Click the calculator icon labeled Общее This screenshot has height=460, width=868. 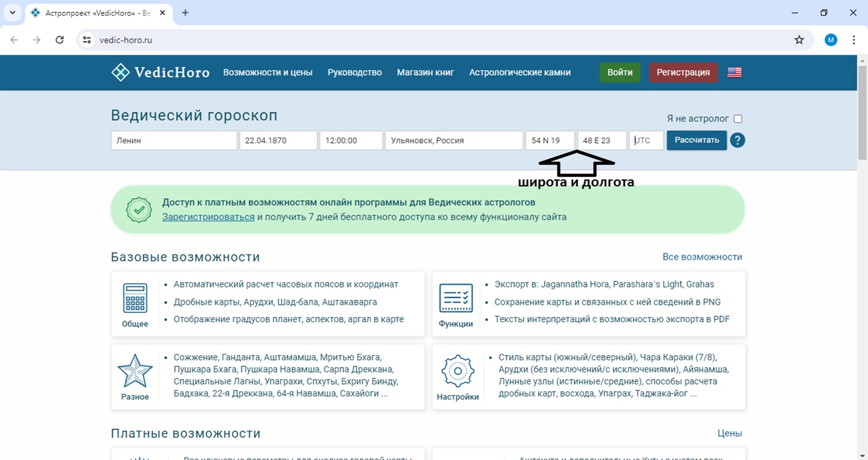tap(135, 298)
